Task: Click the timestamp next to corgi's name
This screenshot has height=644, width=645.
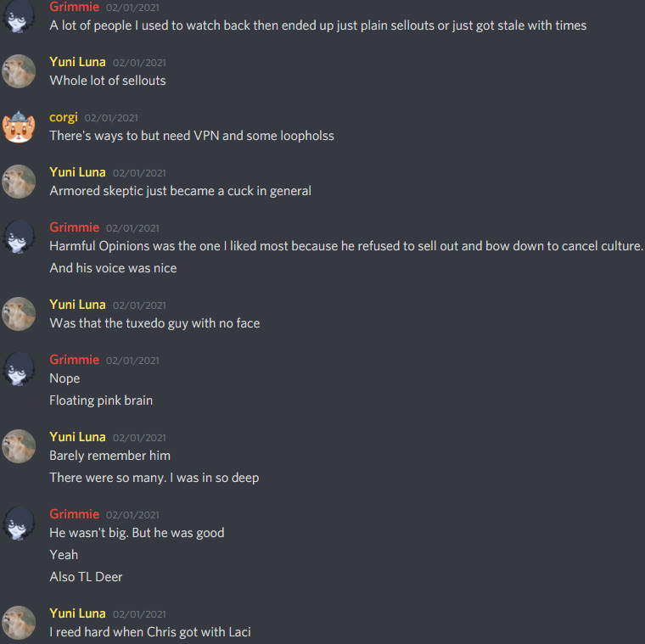Action: pos(111,118)
